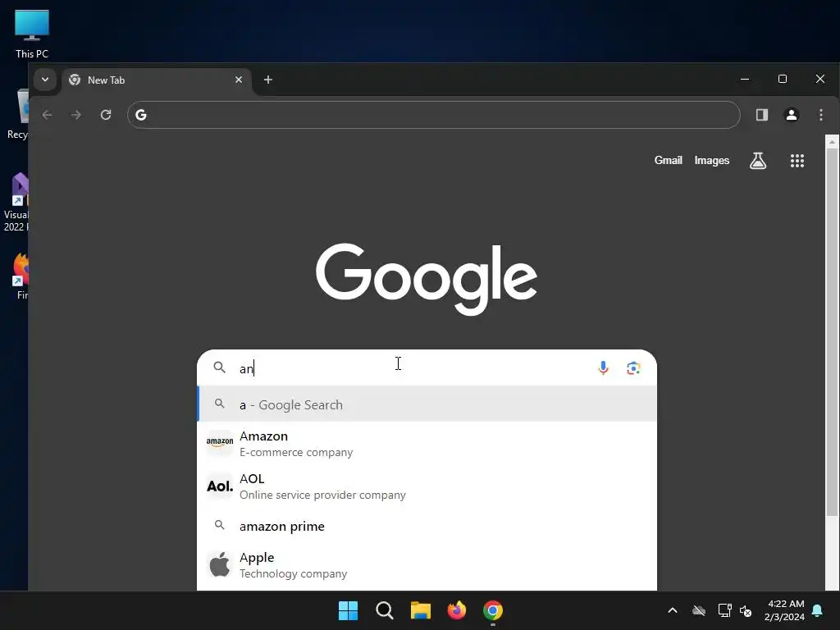Open a new tab with plus button

(268, 80)
